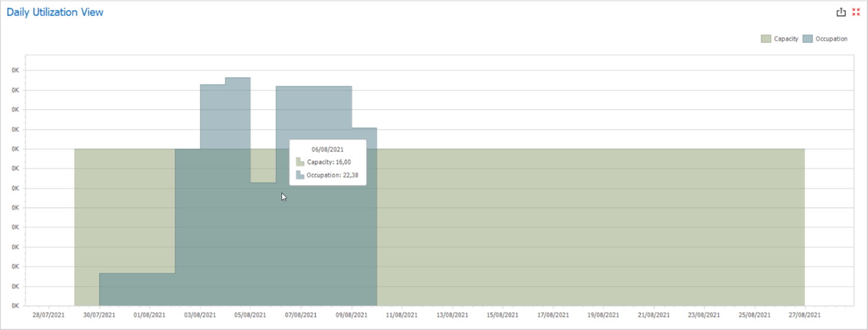Image resolution: width=868 pixels, height=330 pixels.
Task: Select the 30/07/2021 axis date label
Action: [x=99, y=315]
